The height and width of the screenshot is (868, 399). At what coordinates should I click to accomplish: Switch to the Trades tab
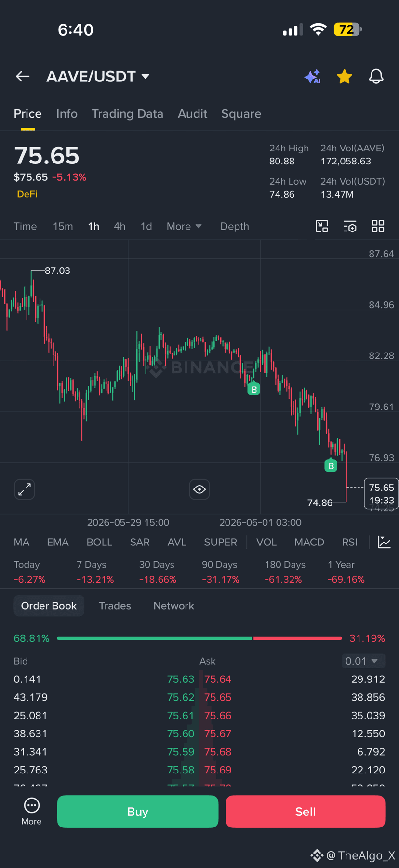tap(115, 606)
